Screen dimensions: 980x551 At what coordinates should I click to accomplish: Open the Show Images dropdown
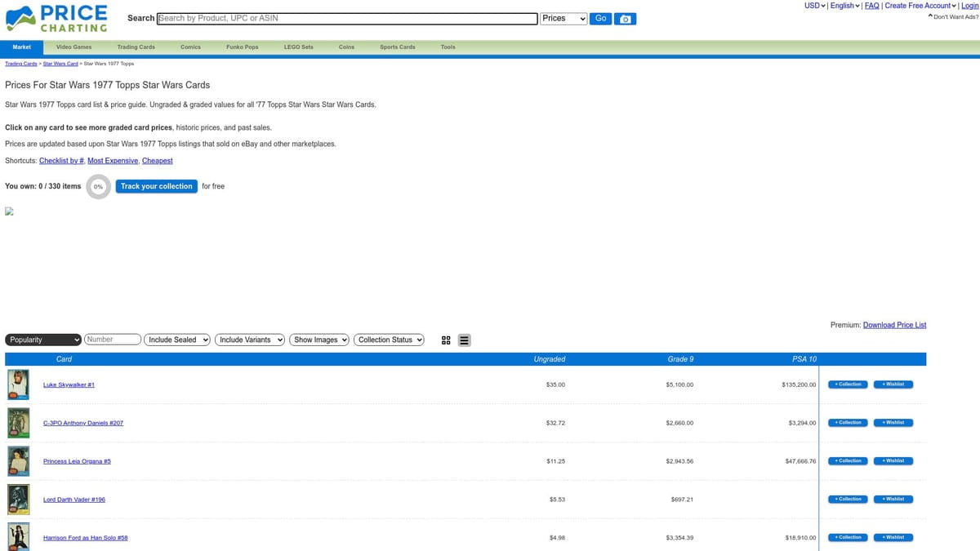click(320, 340)
